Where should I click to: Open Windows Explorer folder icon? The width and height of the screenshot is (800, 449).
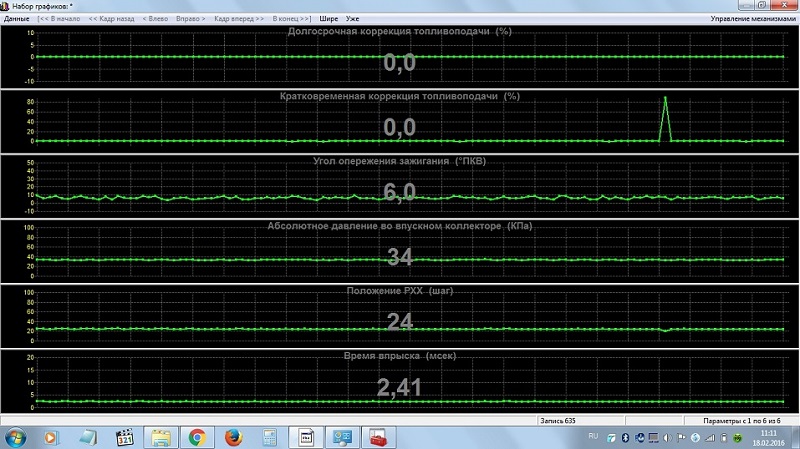[161, 437]
